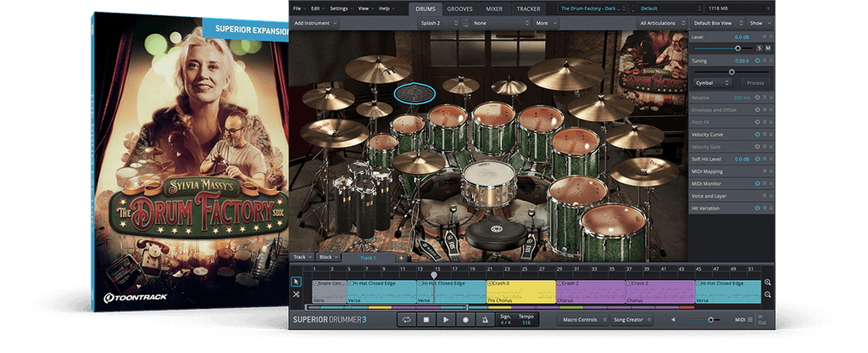Open the View menu
This screenshot has height=353, width=868.
click(x=365, y=8)
